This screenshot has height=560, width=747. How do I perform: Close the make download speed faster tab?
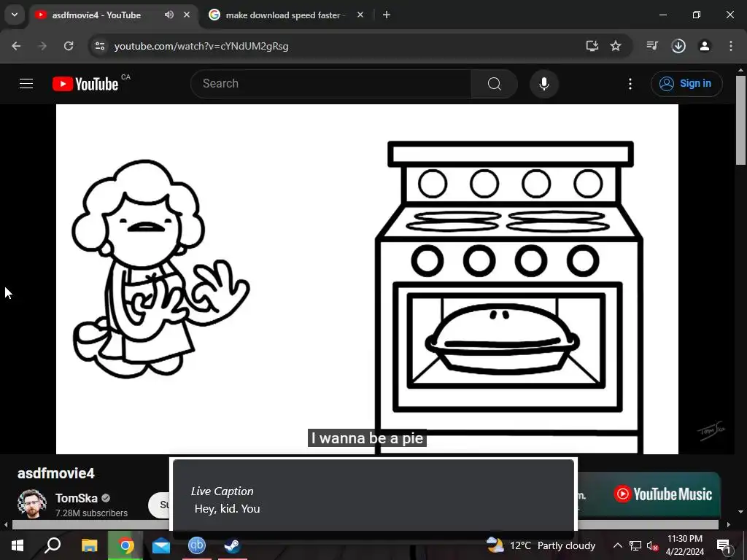point(360,15)
